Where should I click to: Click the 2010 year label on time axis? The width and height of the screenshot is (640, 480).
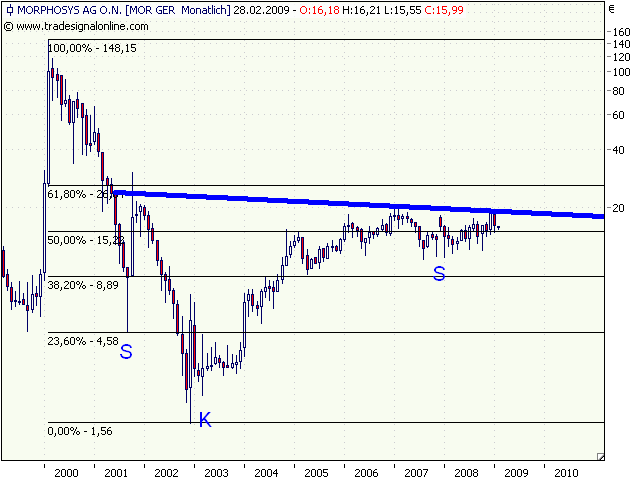pos(566,473)
